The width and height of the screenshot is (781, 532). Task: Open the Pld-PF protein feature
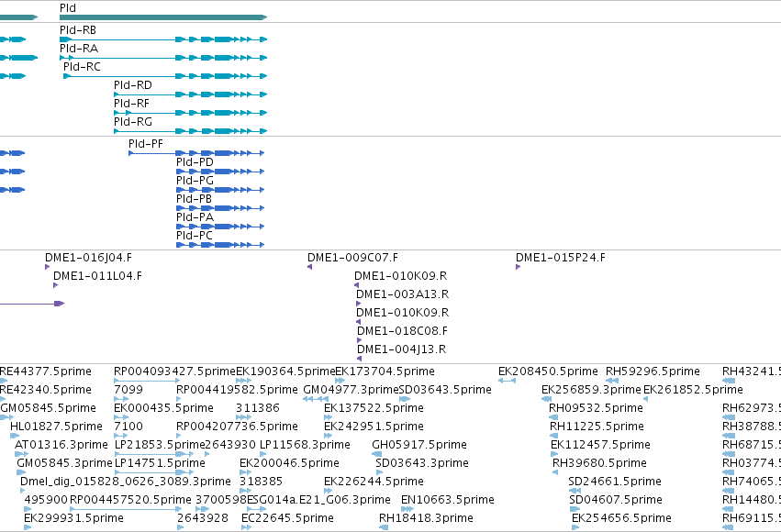coord(196,153)
